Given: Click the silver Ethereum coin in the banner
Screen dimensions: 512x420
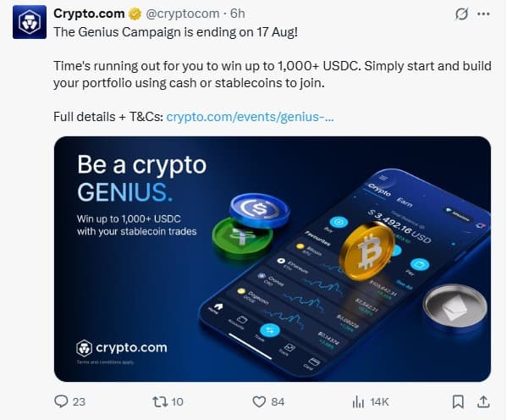Looking at the screenshot, I should click(456, 307).
